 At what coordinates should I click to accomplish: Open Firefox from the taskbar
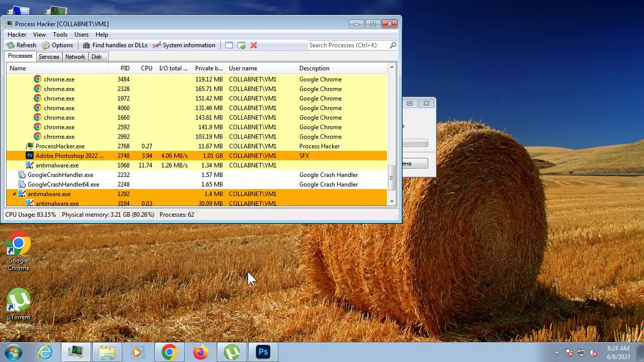(x=200, y=352)
